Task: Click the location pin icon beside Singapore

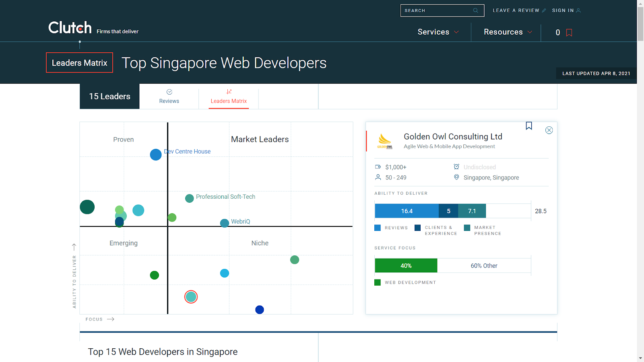Action: pyautogui.click(x=456, y=177)
